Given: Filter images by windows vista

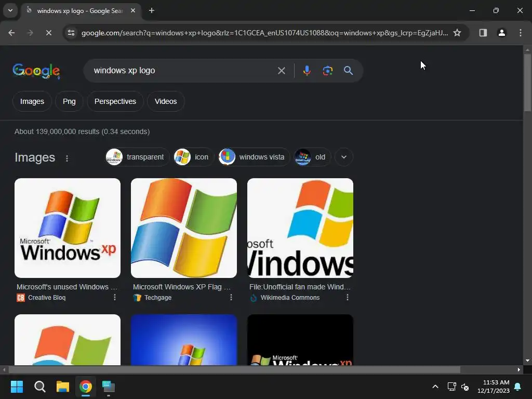Looking at the screenshot, I should (x=254, y=157).
